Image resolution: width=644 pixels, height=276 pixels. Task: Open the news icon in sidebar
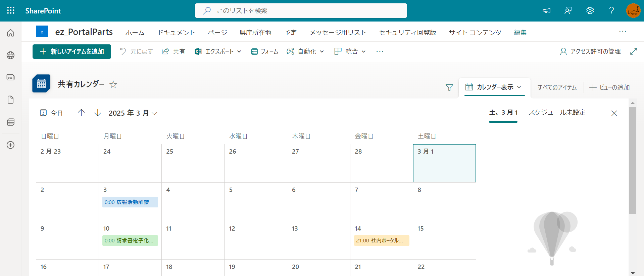pos(11,77)
